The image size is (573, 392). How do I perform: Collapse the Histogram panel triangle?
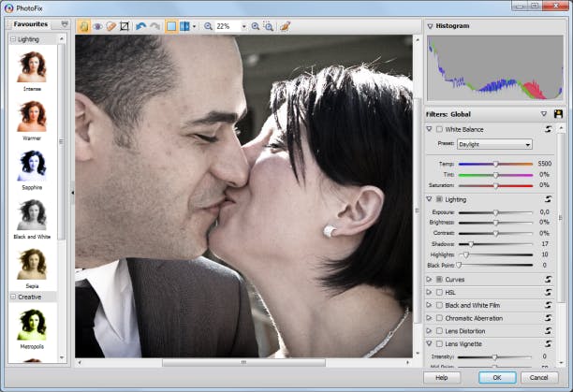430,26
